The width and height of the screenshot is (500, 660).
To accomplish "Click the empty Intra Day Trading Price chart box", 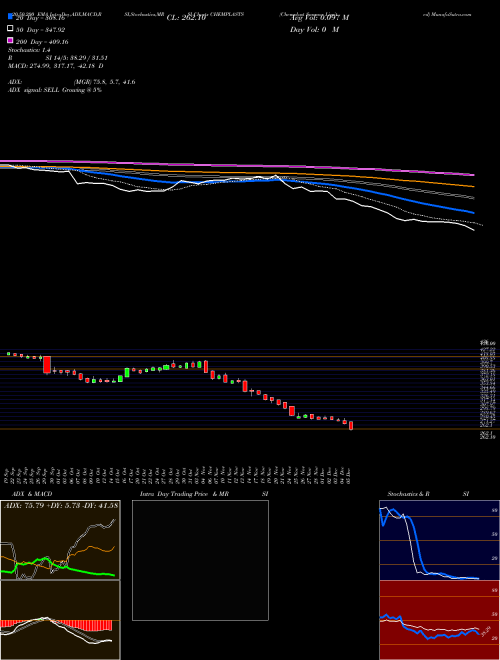I will tap(200, 560).
